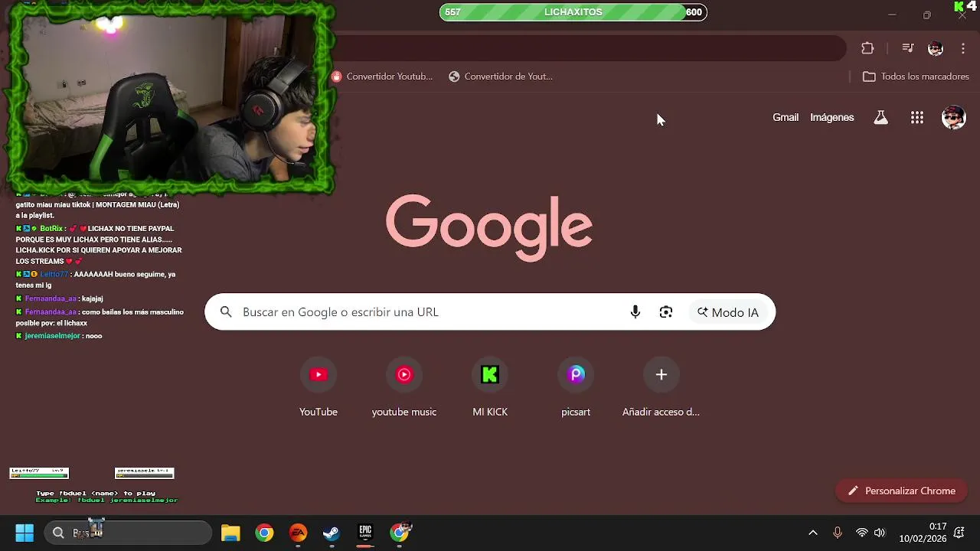The width and height of the screenshot is (980, 551).
Task: Click the Chrome address bar
Action: 590,48
